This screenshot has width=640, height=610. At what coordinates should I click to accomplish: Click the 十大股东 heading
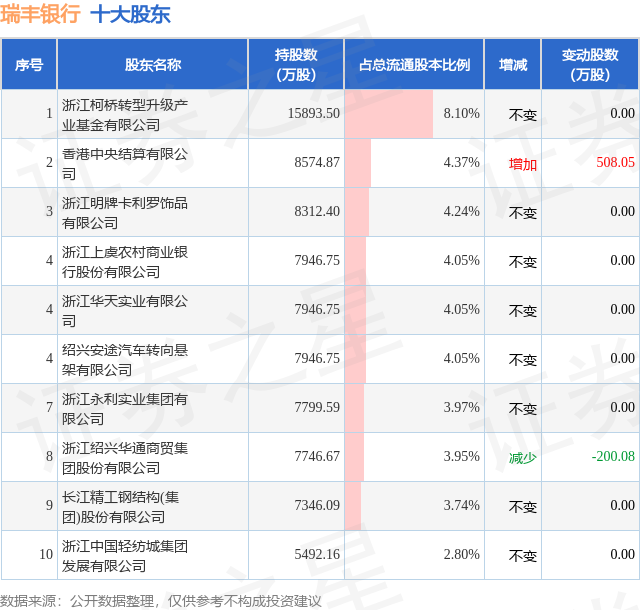130,14
